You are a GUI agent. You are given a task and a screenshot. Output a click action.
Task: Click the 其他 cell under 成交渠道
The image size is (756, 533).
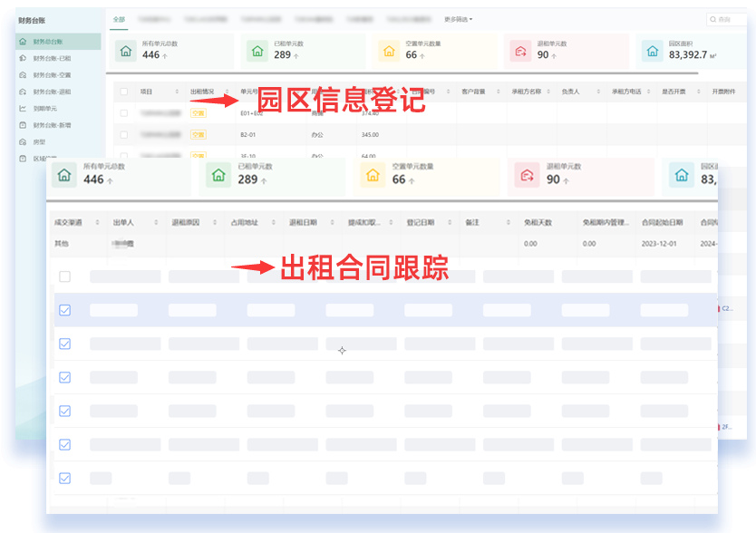pyautogui.click(x=62, y=244)
